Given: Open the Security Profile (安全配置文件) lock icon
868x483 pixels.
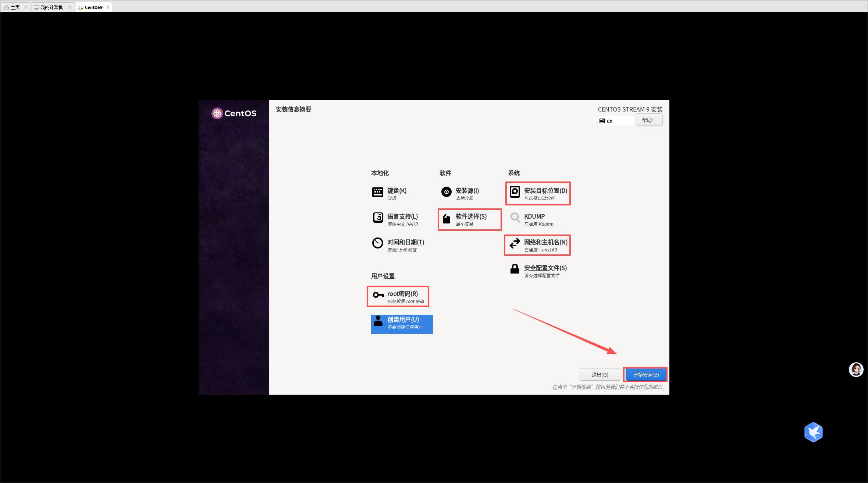Looking at the screenshot, I should (515, 269).
